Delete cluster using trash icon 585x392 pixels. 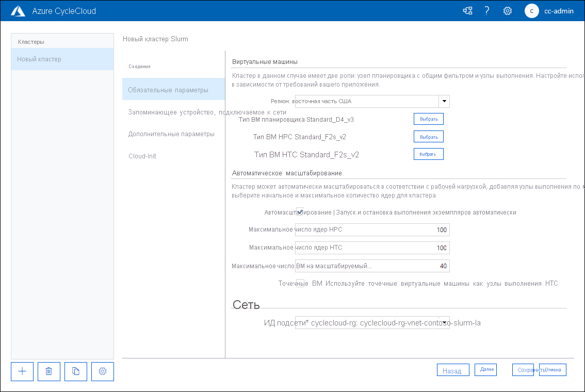click(49, 371)
